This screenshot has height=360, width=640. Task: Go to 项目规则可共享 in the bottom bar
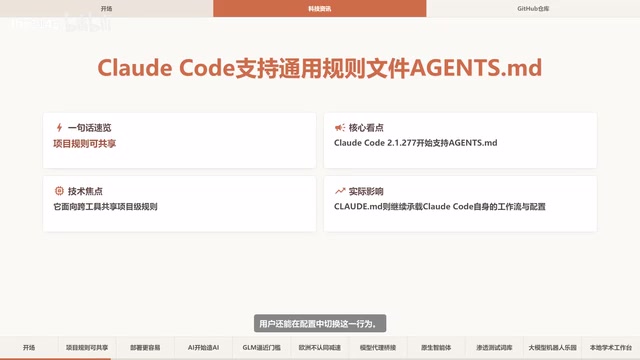(87, 348)
